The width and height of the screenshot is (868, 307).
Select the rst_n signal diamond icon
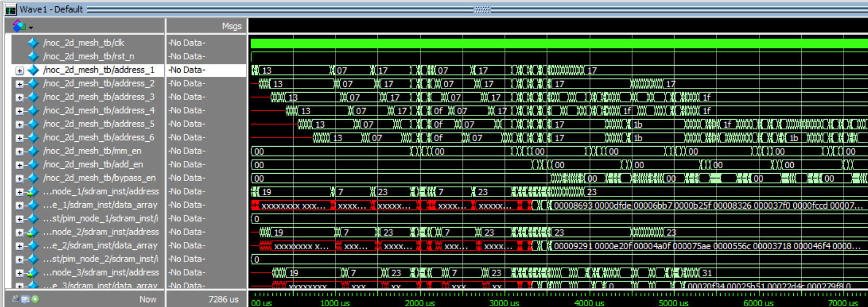click(33, 56)
